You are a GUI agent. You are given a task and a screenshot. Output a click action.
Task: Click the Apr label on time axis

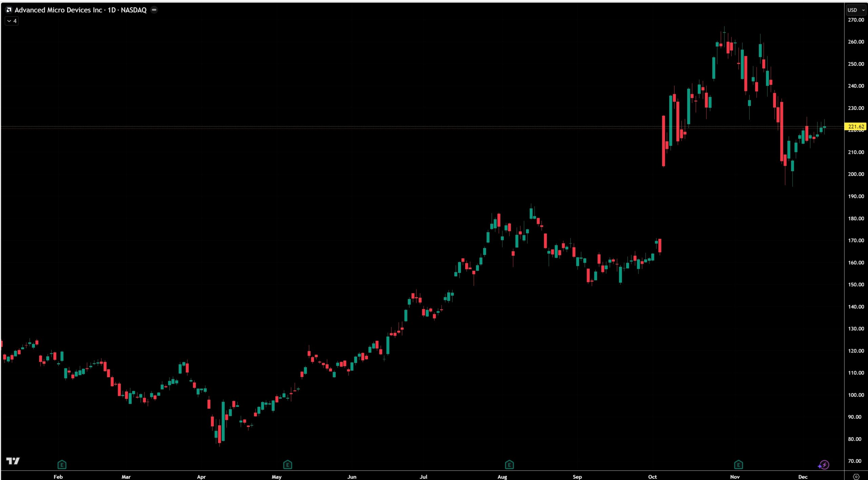[201, 477]
